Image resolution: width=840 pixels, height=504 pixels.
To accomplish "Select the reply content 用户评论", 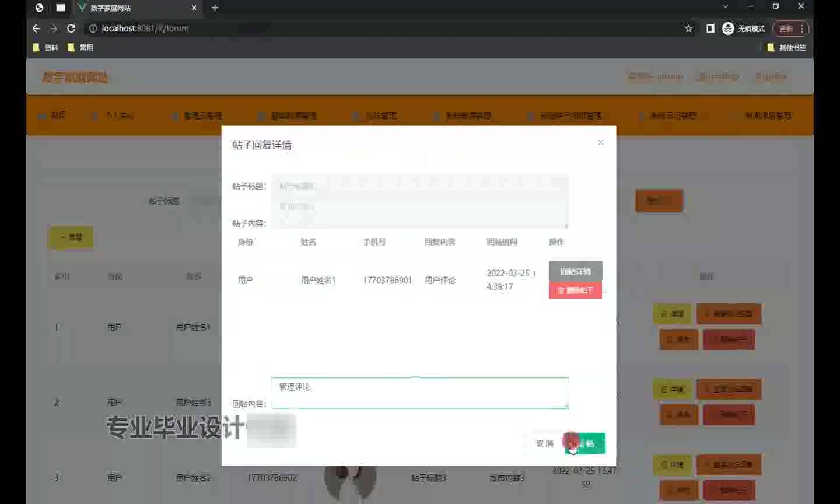I will click(440, 281).
